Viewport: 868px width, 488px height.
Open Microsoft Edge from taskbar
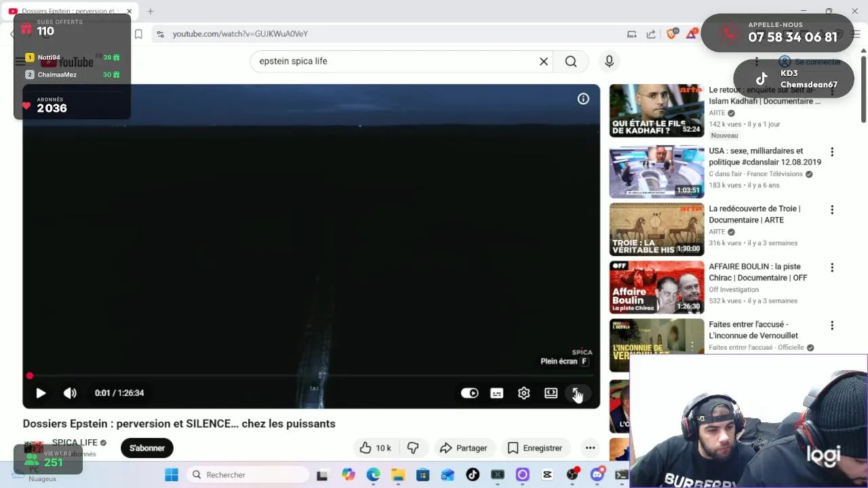point(374,475)
